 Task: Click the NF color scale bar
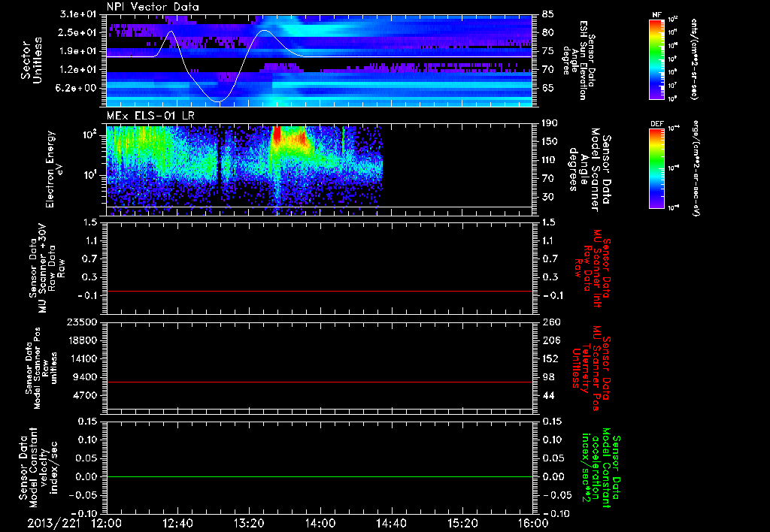pyautogui.click(x=657, y=59)
